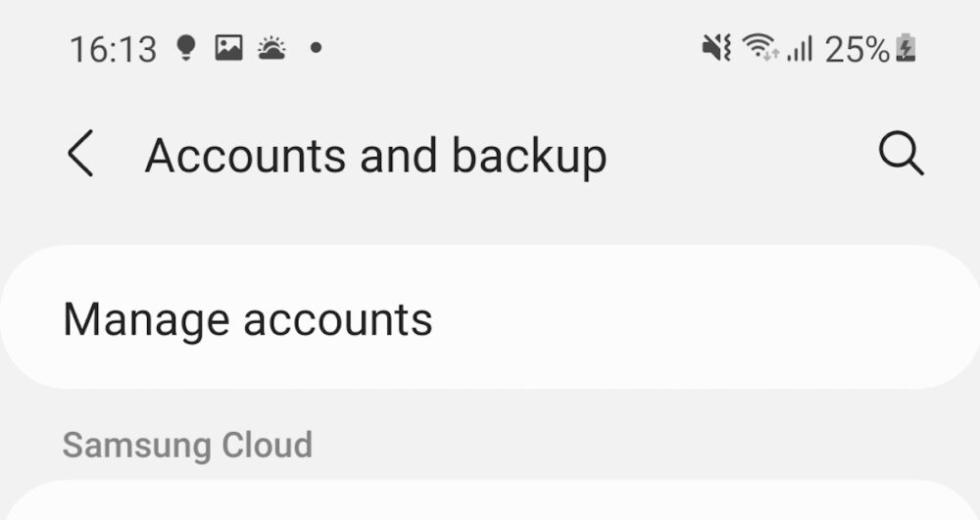Tap the Accounts and backup title
Image resolution: width=980 pixels, height=520 pixels.
tap(375, 157)
